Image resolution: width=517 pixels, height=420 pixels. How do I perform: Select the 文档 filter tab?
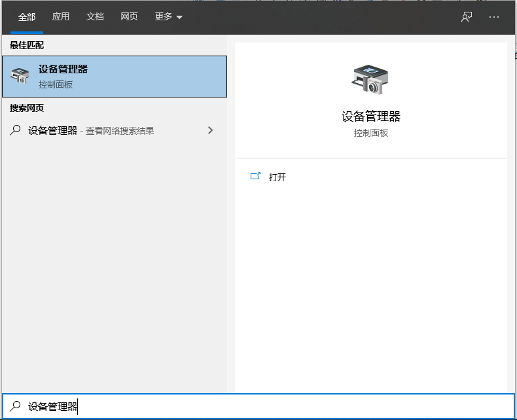pyautogui.click(x=95, y=17)
